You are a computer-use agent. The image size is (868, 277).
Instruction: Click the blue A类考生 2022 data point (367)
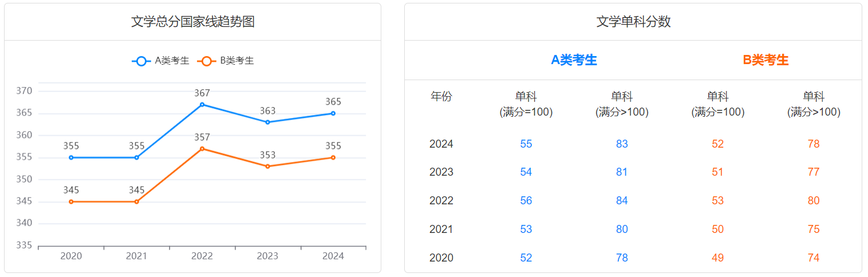pos(202,105)
